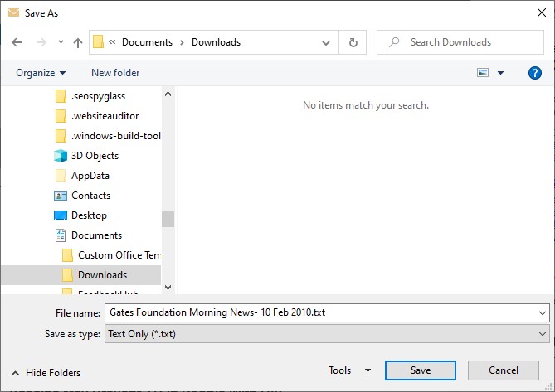Go up one folder level
This screenshot has width=555, height=392.
click(78, 42)
